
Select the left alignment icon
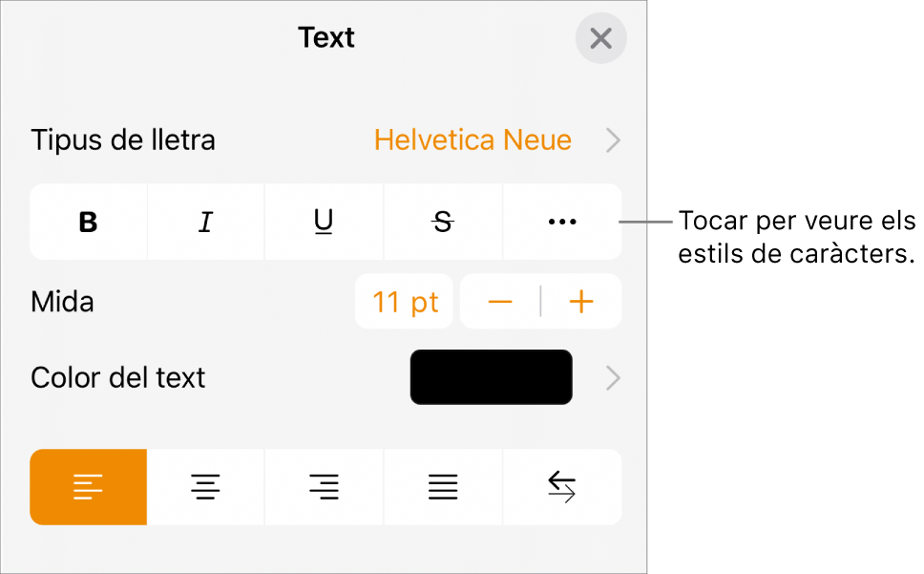pos(88,487)
